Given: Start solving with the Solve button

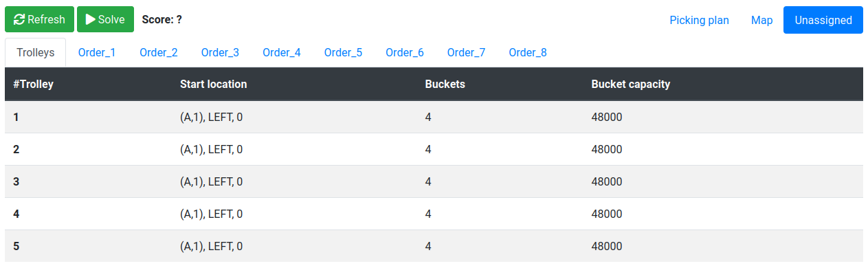Looking at the screenshot, I should click(x=105, y=20).
